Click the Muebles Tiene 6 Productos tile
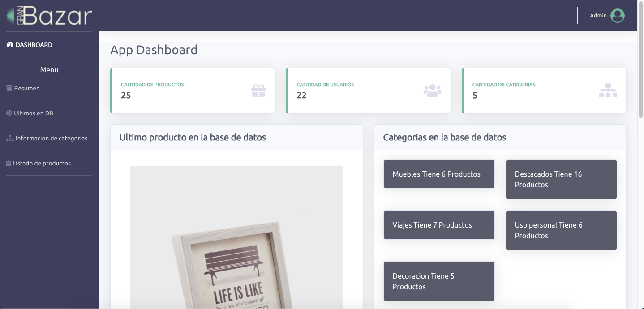644x309 pixels. (x=439, y=174)
